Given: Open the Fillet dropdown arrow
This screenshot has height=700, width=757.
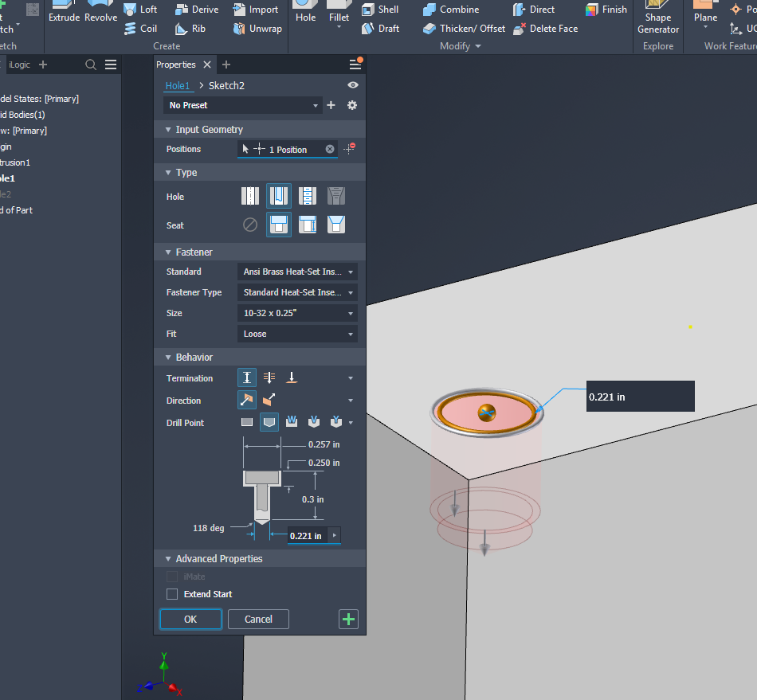Looking at the screenshot, I should point(339,28).
